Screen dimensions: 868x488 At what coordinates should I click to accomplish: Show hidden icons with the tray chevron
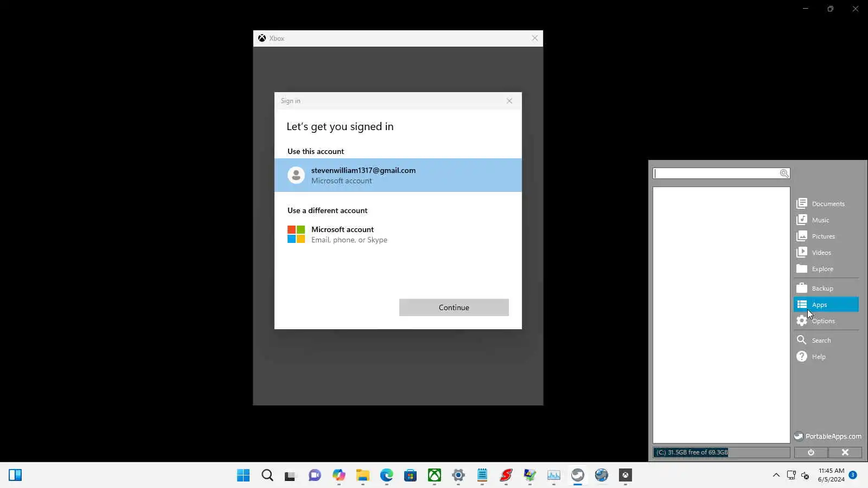(x=776, y=476)
